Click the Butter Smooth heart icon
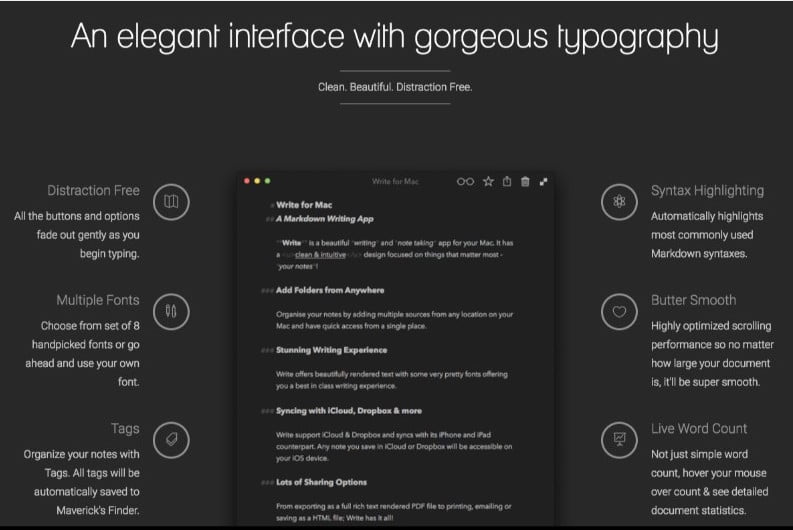This screenshot has width=793, height=530. (x=620, y=312)
